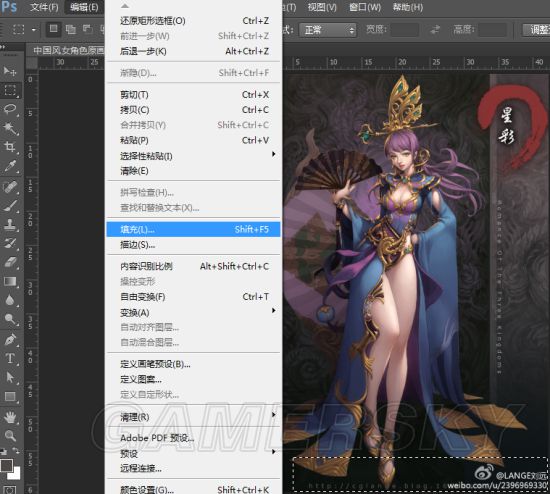Viewport: 550px width, 494px height.
Task: Open tool preset dropdown arrow
Action: coord(33,30)
